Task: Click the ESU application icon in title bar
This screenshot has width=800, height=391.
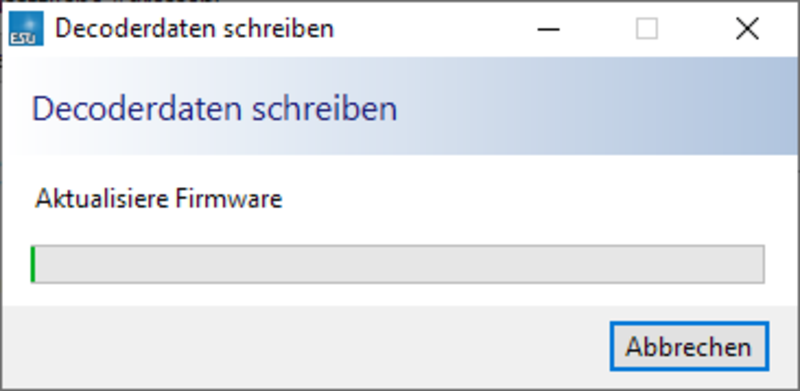Action: pos(26,29)
